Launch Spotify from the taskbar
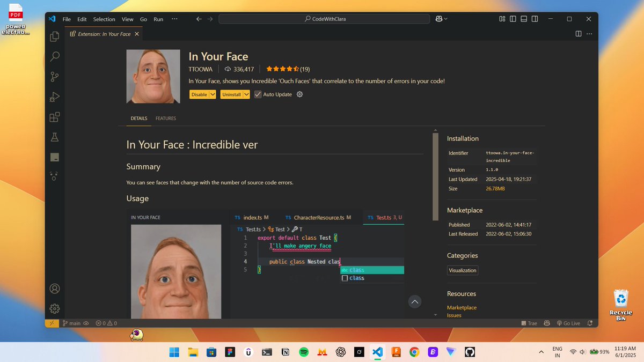The image size is (644, 362). (304, 352)
